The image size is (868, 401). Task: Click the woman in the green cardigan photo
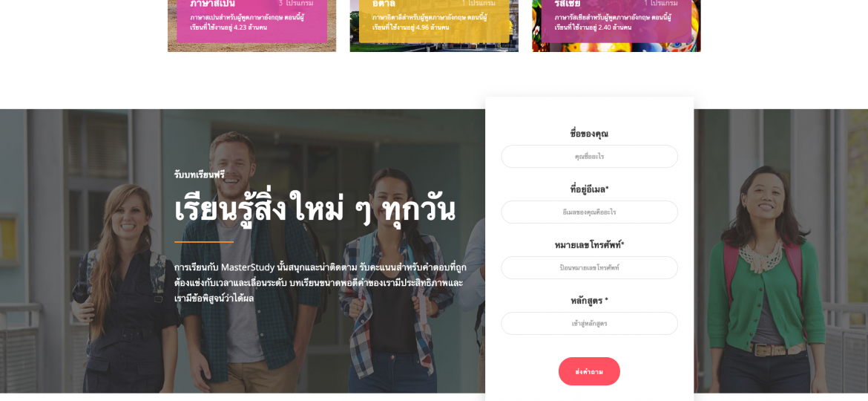[766, 280]
